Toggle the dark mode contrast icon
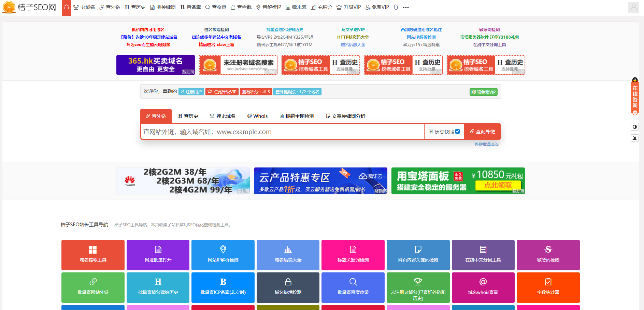Image resolution: width=644 pixels, height=310 pixels. (x=635, y=127)
